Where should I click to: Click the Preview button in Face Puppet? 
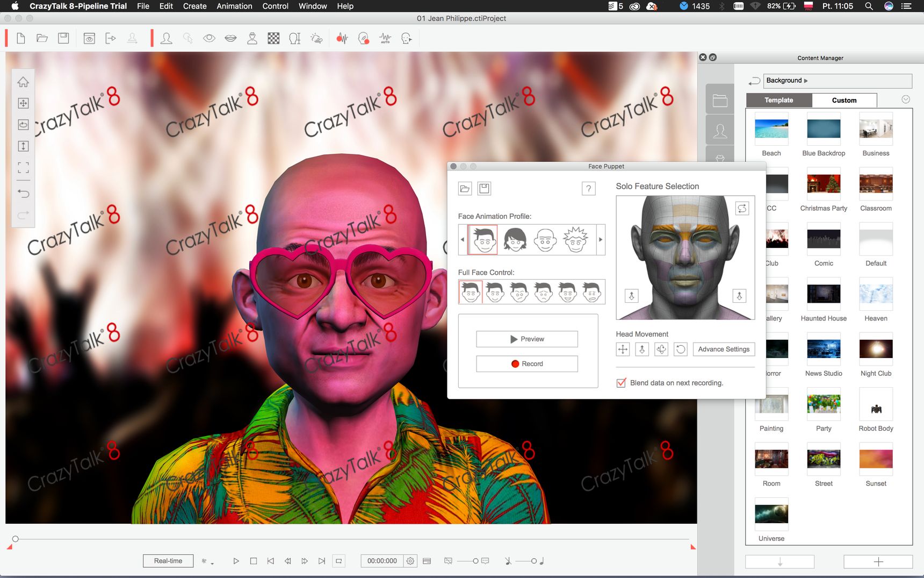coord(527,339)
